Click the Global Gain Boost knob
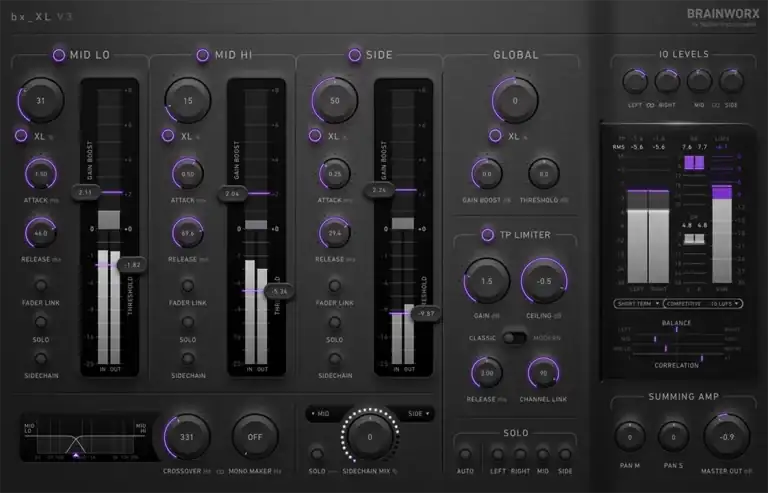 coord(486,174)
